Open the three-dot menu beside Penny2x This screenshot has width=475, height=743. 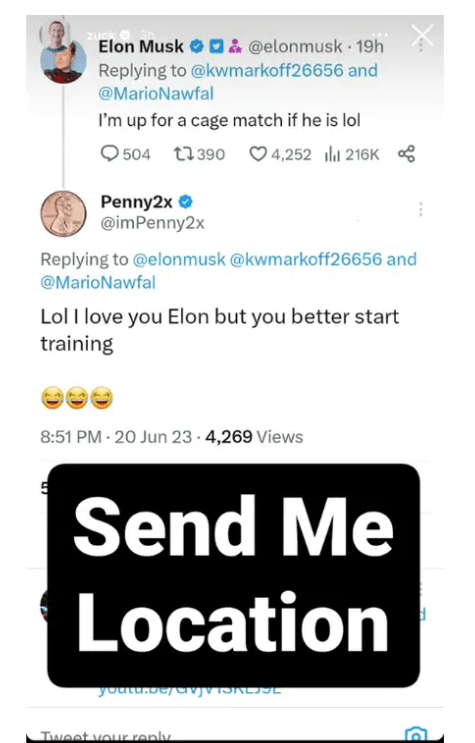click(420, 209)
